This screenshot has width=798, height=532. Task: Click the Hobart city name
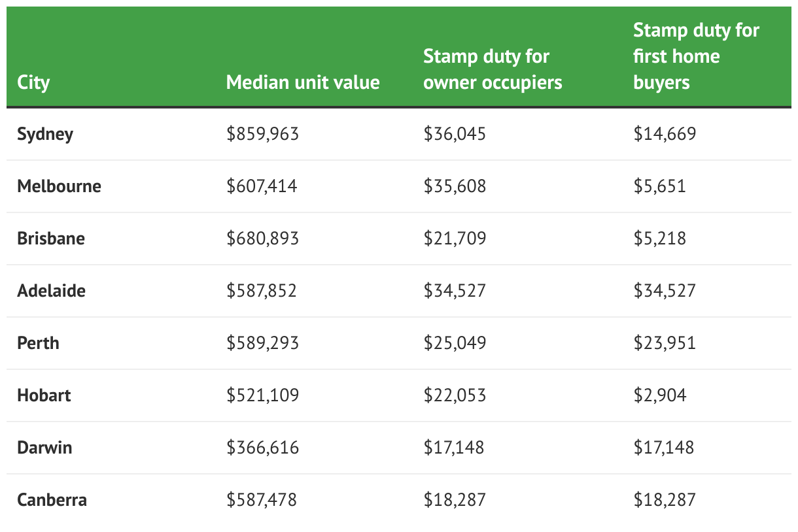[x=44, y=395]
